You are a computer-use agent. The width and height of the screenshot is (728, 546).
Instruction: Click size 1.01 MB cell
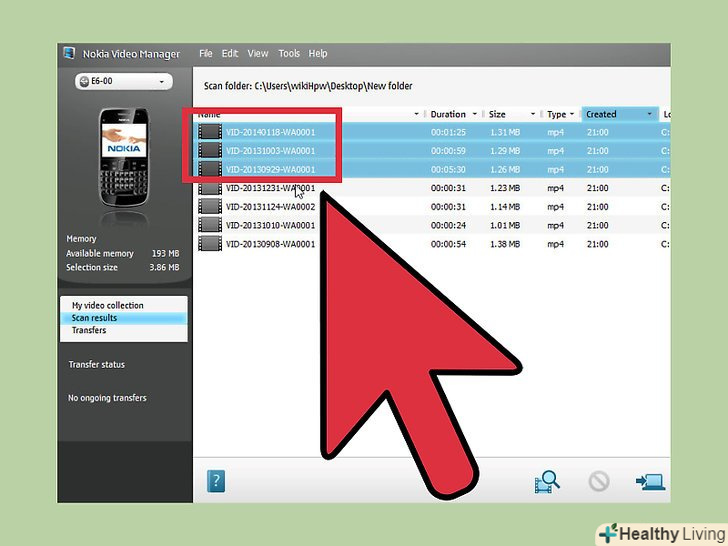(505, 225)
